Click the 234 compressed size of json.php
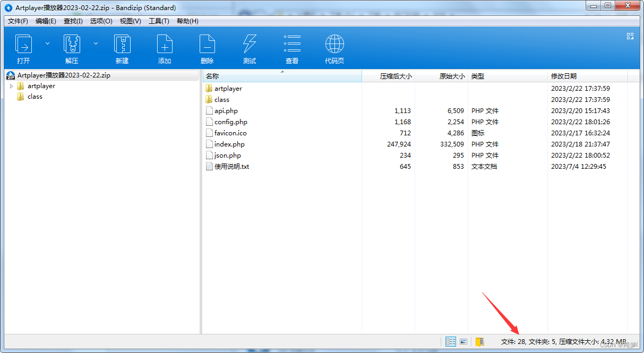The width and height of the screenshot is (644, 353). [405, 156]
